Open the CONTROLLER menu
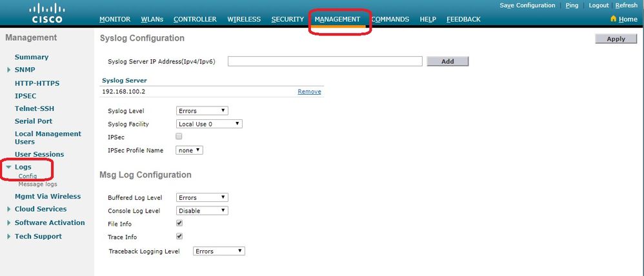This screenshot has height=276, width=644. coord(195,19)
